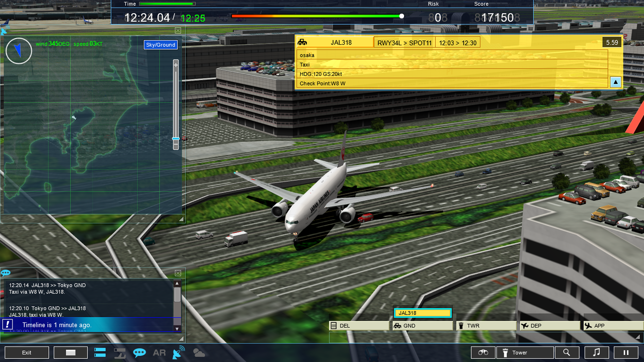Viewport: 644px width, 362px height.
Task: Click the aircraft blip on the radar map
Action: [74, 118]
